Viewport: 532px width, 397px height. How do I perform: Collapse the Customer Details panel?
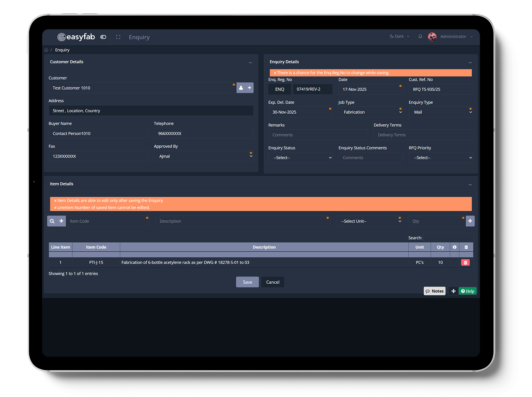[250, 62]
